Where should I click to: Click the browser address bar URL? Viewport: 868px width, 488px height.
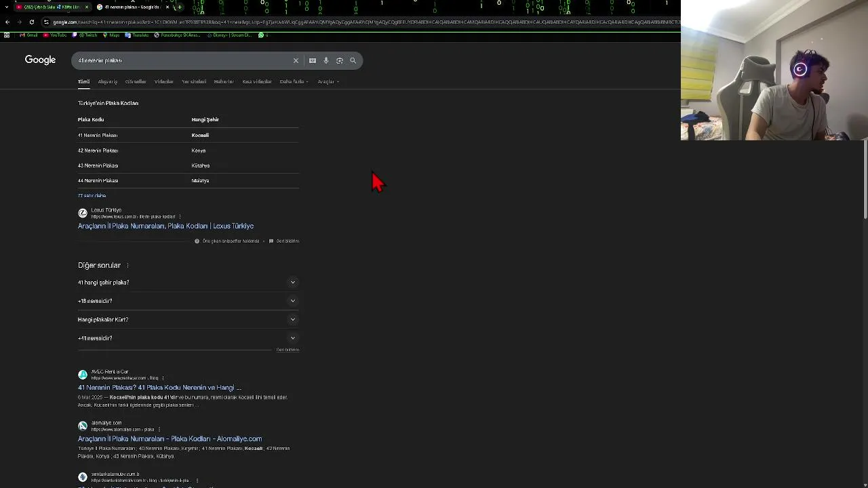[x=365, y=22]
